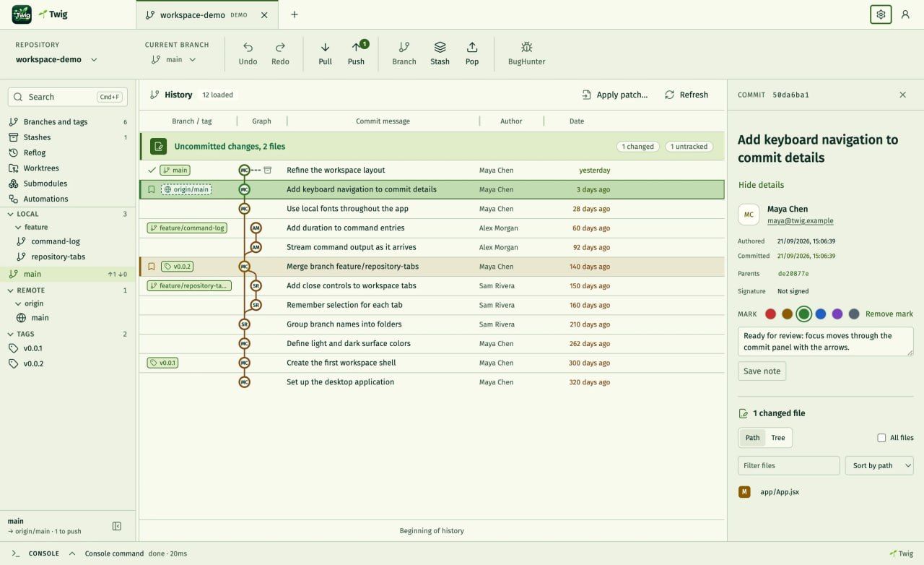
Task: Click the Search field in the sidebar
Action: (x=68, y=97)
